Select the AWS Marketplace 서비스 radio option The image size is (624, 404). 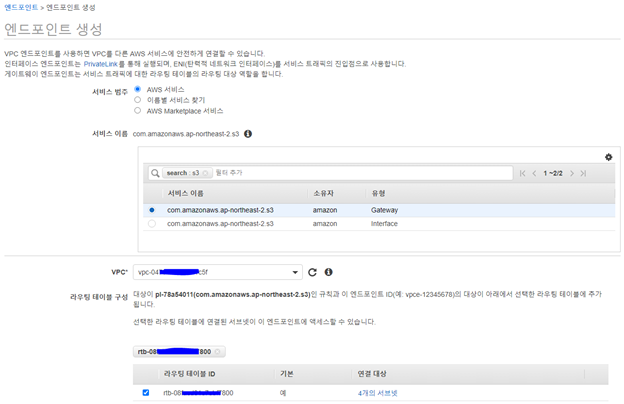coord(138,111)
